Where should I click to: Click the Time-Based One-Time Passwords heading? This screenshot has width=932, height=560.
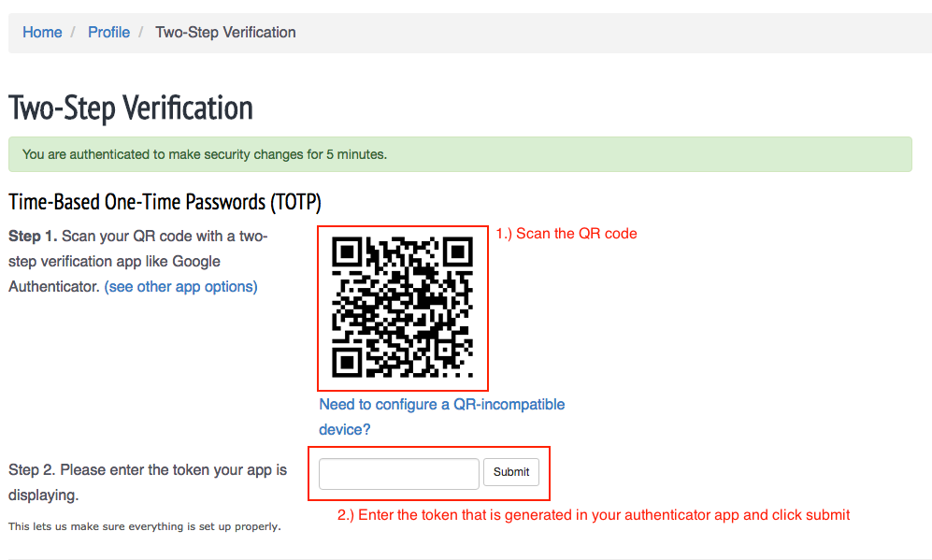tap(165, 202)
